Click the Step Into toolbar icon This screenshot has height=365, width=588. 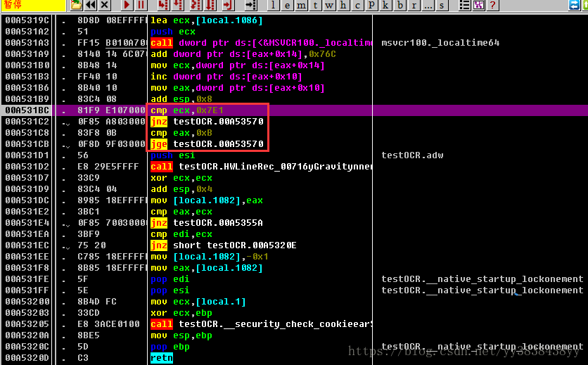tap(163, 5)
